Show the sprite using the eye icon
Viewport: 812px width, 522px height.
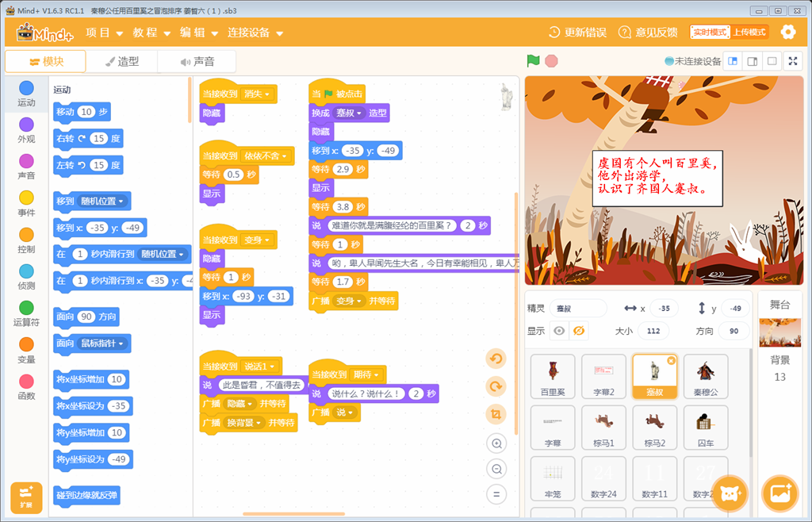559,330
